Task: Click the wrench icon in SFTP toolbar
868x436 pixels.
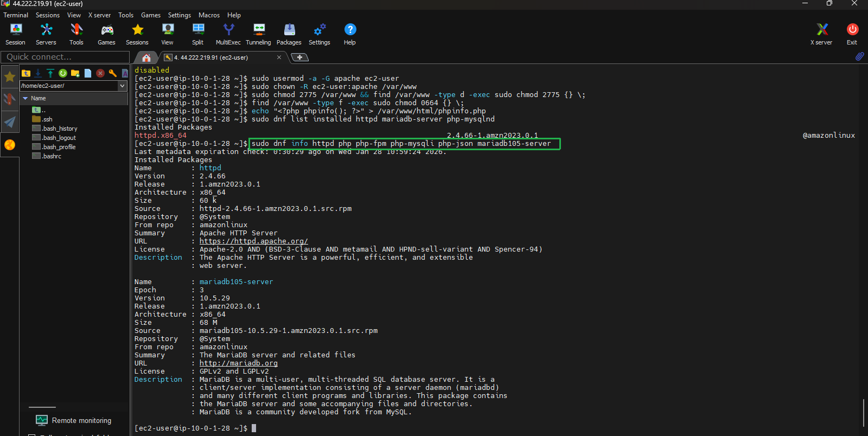Action: [x=113, y=73]
